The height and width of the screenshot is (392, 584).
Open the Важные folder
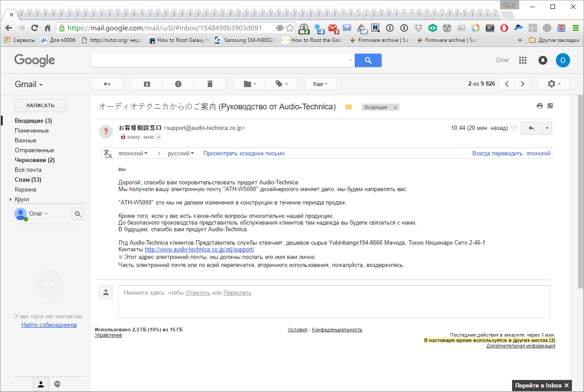tap(25, 140)
